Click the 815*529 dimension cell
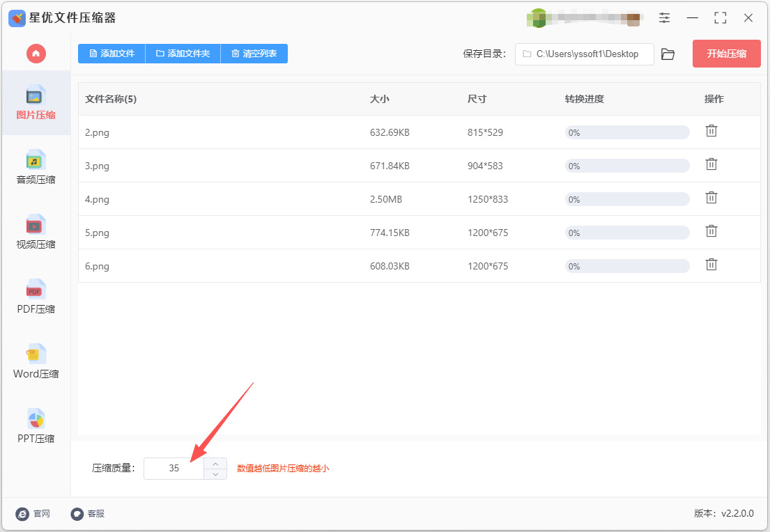This screenshot has height=532, width=770. (485, 132)
